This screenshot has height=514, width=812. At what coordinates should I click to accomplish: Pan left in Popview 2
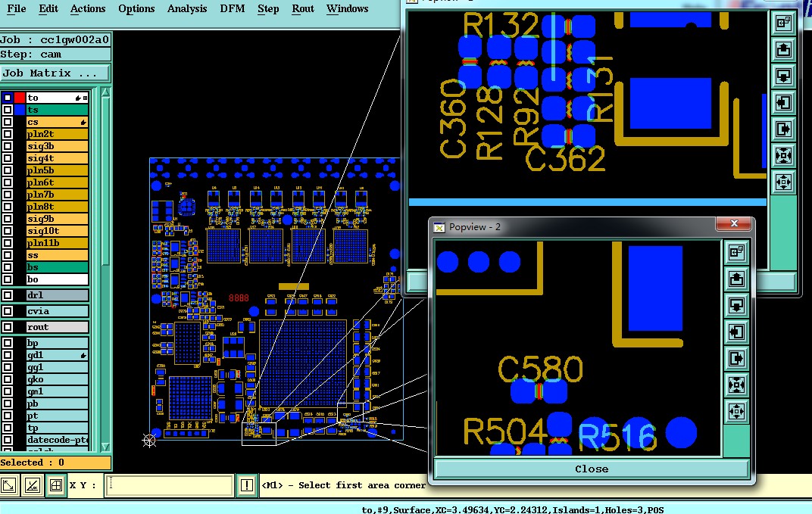pos(736,332)
